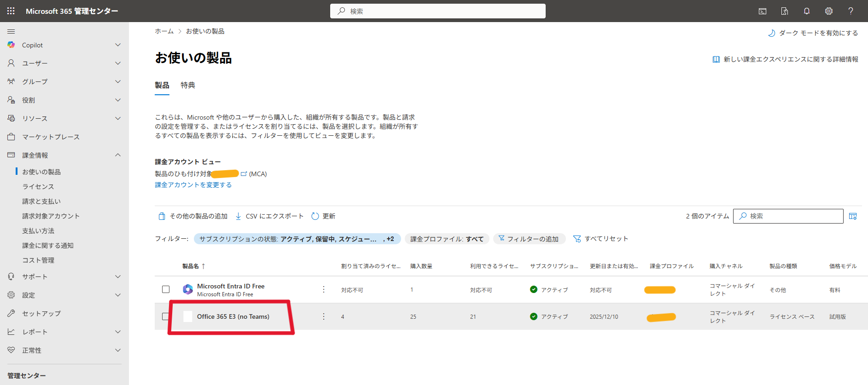The width and height of the screenshot is (868, 385).
Task: Expand the 役割 menu chevron
Action: coord(118,100)
